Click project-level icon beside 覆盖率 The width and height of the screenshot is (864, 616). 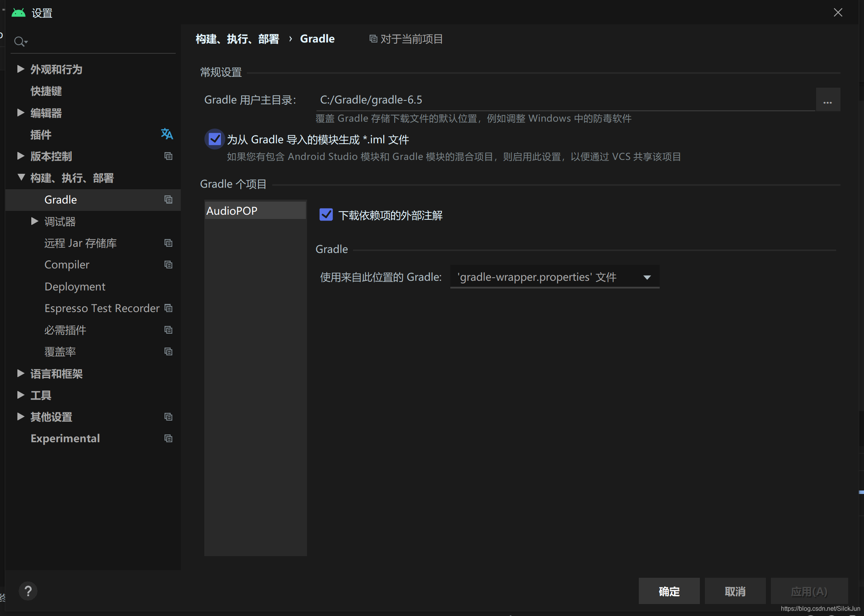(168, 351)
